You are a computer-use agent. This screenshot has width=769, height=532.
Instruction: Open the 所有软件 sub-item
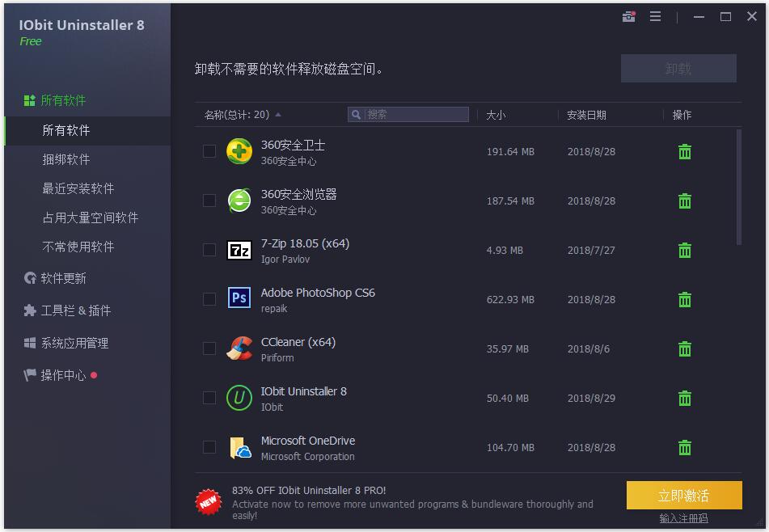coord(87,130)
